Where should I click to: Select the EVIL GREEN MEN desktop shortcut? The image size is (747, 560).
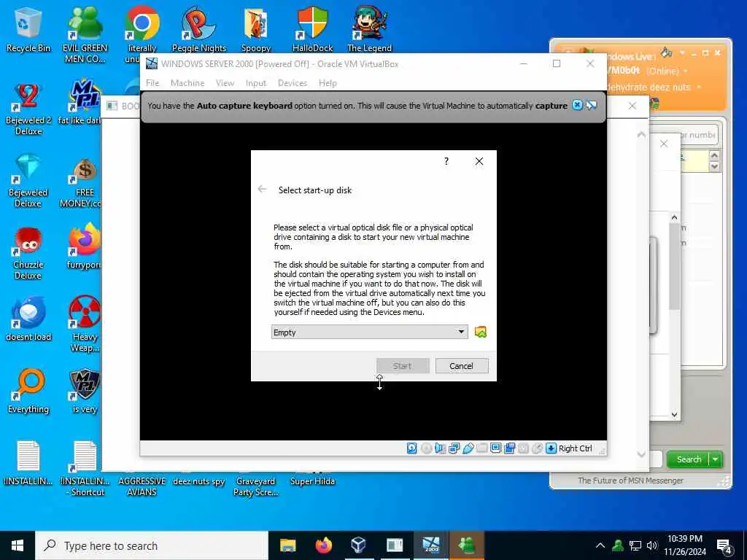pyautogui.click(x=85, y=34)
